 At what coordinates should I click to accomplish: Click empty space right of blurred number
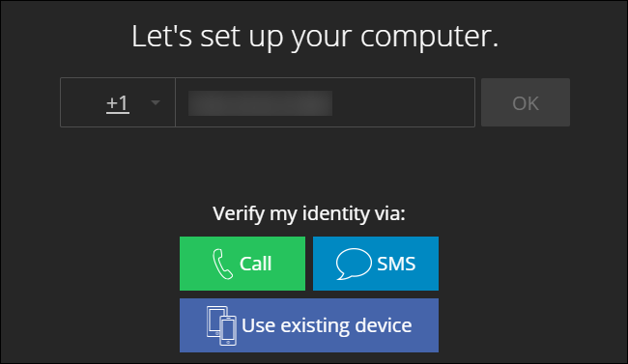pos(403,102)
